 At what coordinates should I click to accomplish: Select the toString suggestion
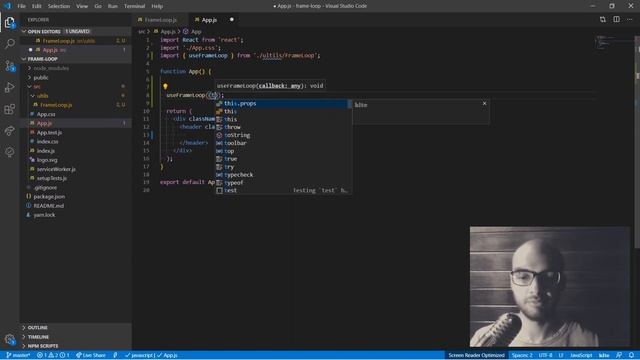pos(283,135)
